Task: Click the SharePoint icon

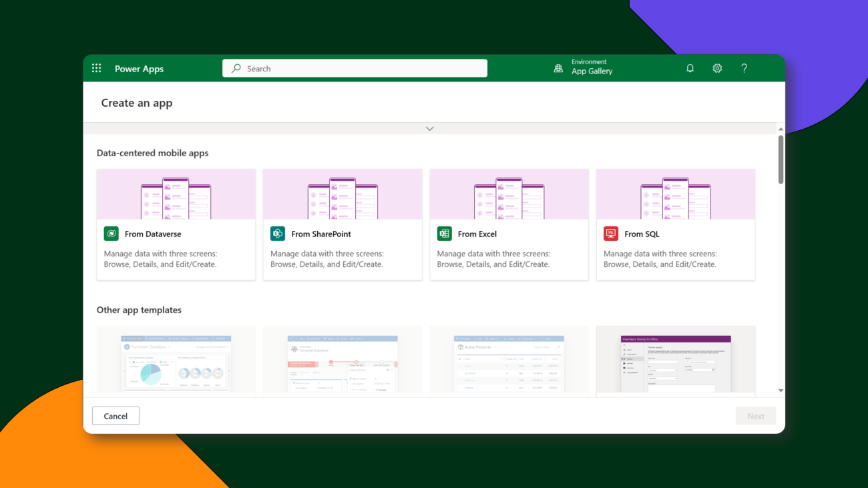Action: [x=277, y=234]
